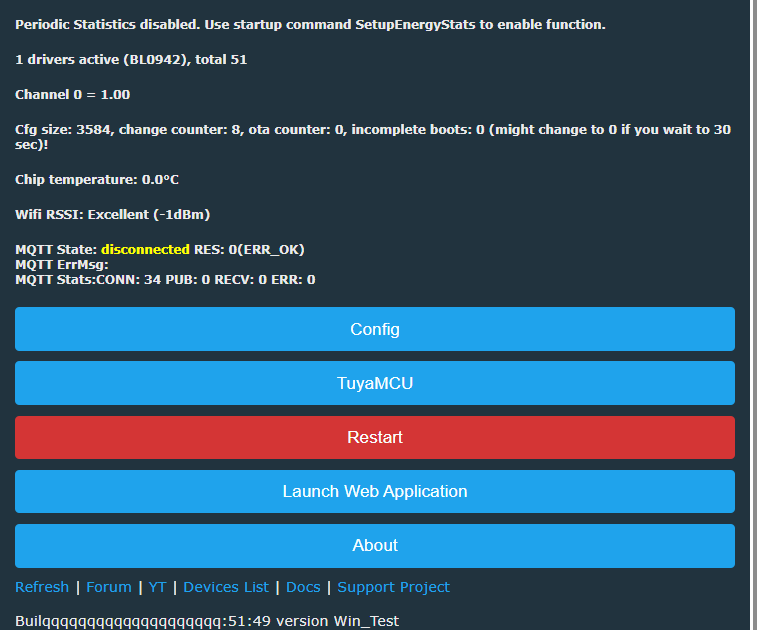Click the yellow disconnected MQTT state text

point(145,250)
